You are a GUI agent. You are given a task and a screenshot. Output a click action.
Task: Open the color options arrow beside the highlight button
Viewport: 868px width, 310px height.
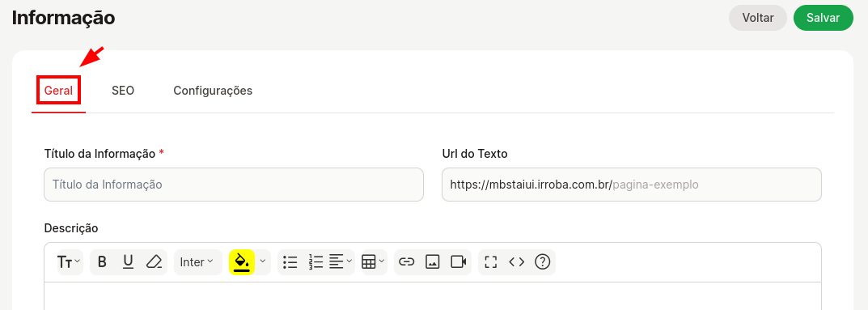click(263, 261)
